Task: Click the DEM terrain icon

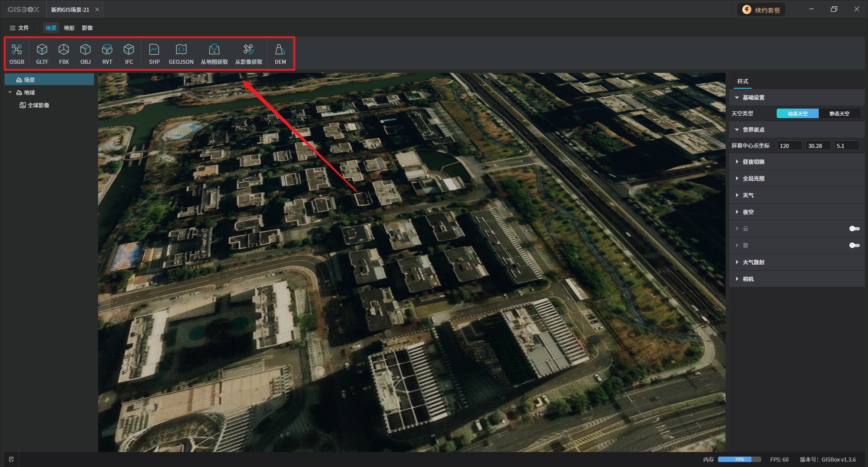Action: point(280,53)
